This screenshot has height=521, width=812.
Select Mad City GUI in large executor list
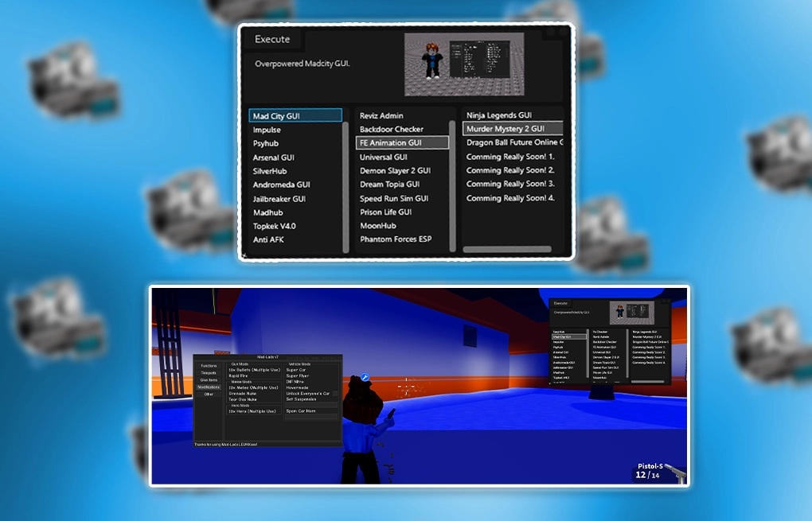(x=295, y=115)
